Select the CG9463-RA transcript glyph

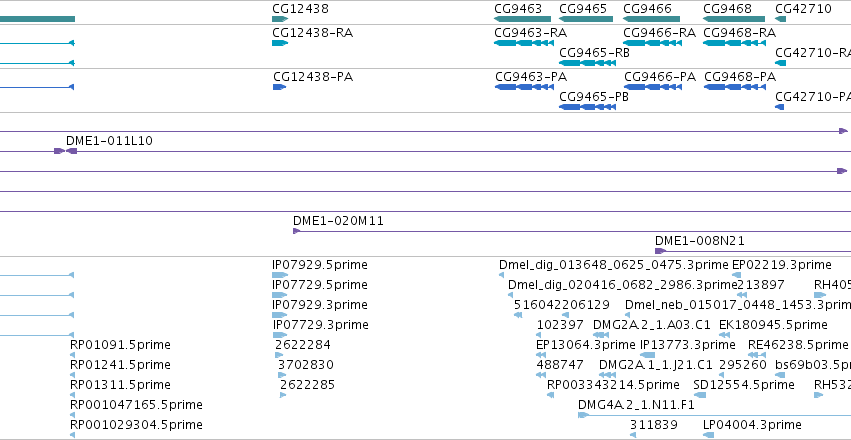(x=524, y=43)
